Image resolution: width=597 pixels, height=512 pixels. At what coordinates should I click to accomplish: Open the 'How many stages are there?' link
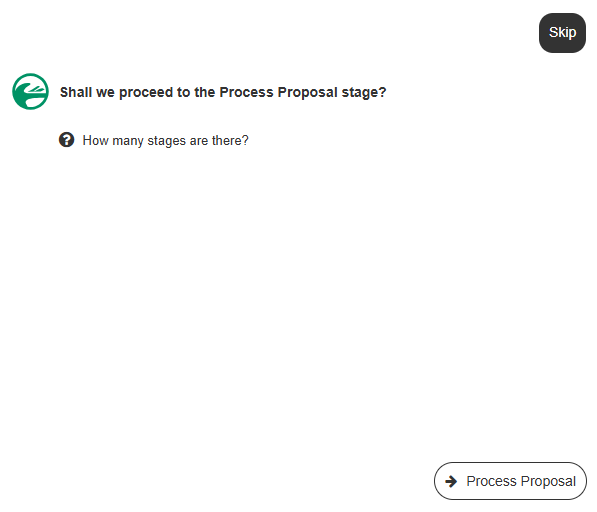(165, 140)
